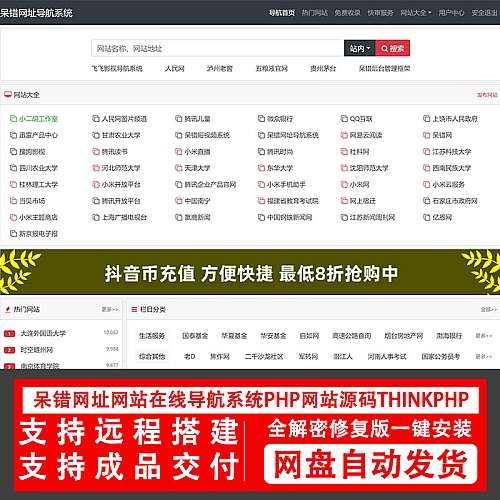Click the 国泰基金 link

[x=195, y=336]
